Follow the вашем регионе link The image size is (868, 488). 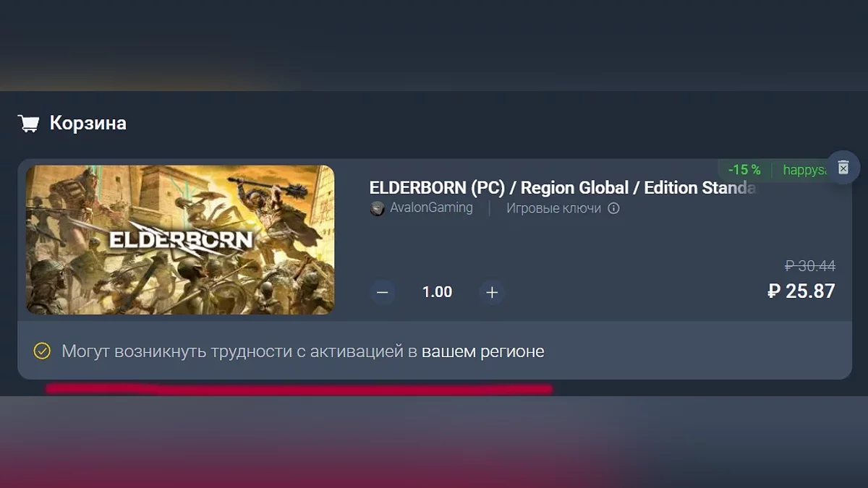(x=482, y=352)
